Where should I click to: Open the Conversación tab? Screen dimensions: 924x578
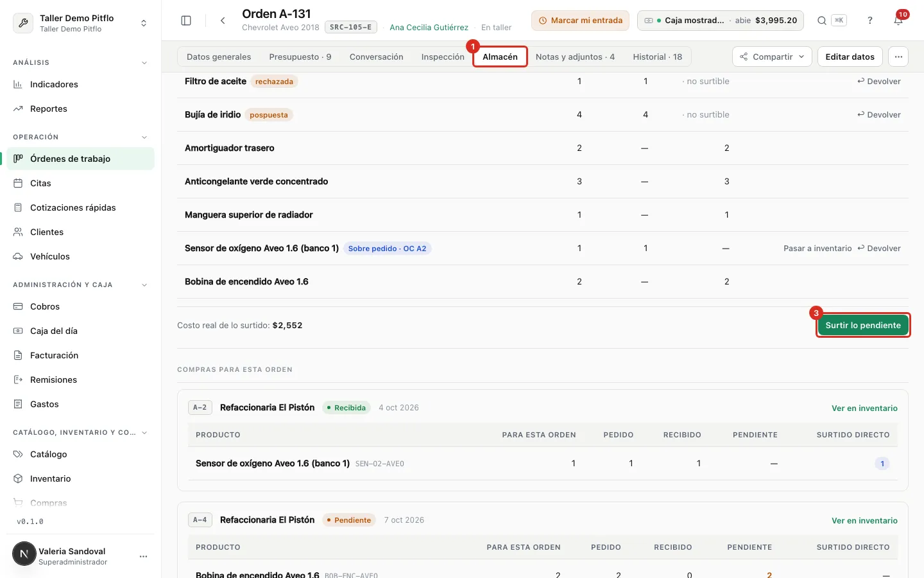pos(377,57)
